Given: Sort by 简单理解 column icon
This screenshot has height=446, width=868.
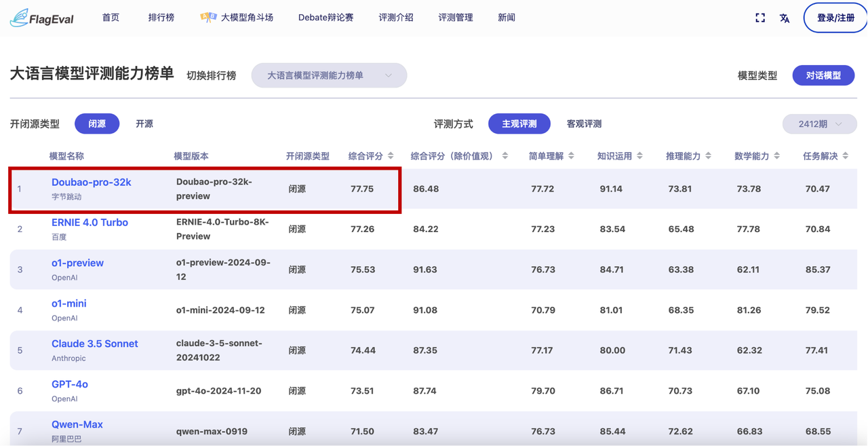Looking at the screenshot, I should 571,156.
